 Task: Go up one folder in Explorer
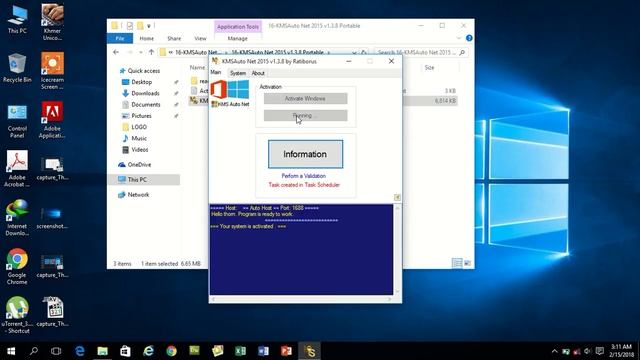click(x=151, y=52)
